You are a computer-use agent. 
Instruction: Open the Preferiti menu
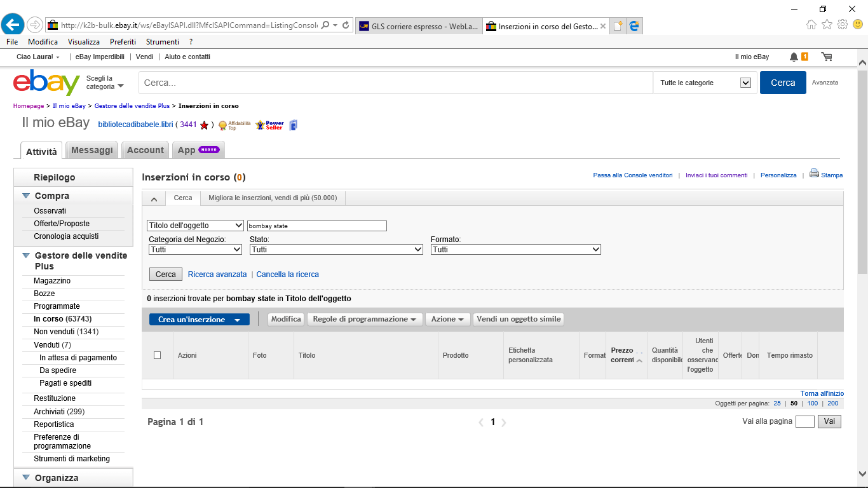[123, 42]
